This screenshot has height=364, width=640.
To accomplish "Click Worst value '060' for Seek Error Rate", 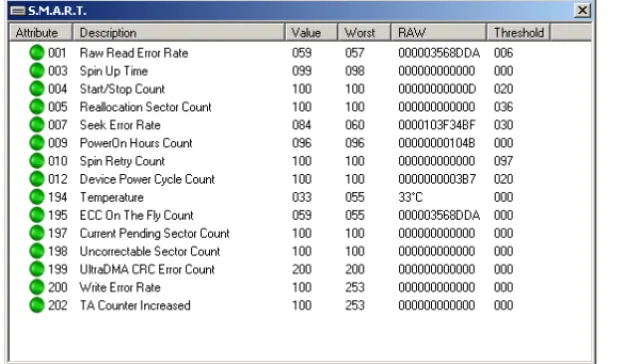I will pyautogui.click(x=355, y=125).
